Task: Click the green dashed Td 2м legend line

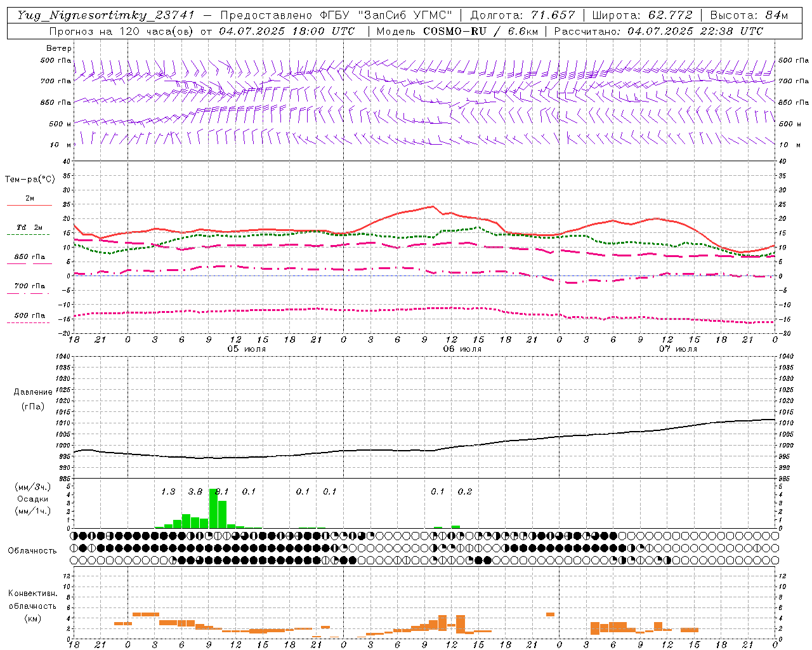Action: [29, 235]
